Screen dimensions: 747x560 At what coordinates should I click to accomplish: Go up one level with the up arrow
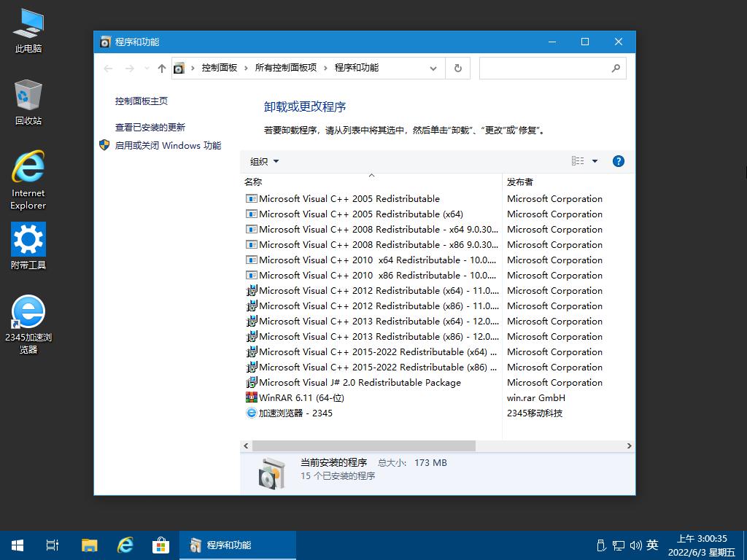click(x=162, y=69)
